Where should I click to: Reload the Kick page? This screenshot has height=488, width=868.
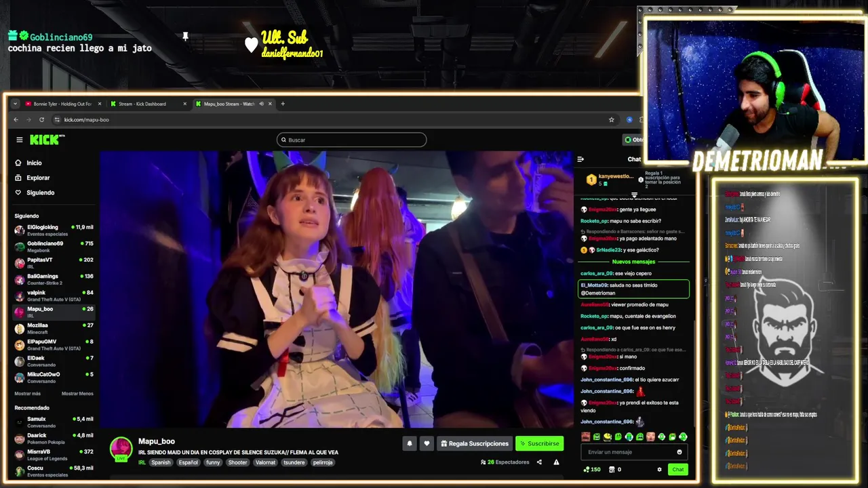tap(41, 120)
